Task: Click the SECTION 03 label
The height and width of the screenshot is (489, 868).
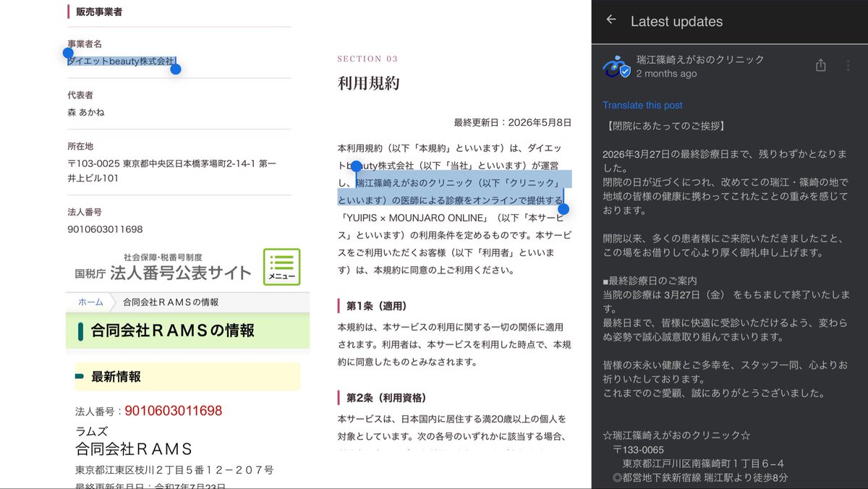Action: pyautogui.click(x=367, y=59)
